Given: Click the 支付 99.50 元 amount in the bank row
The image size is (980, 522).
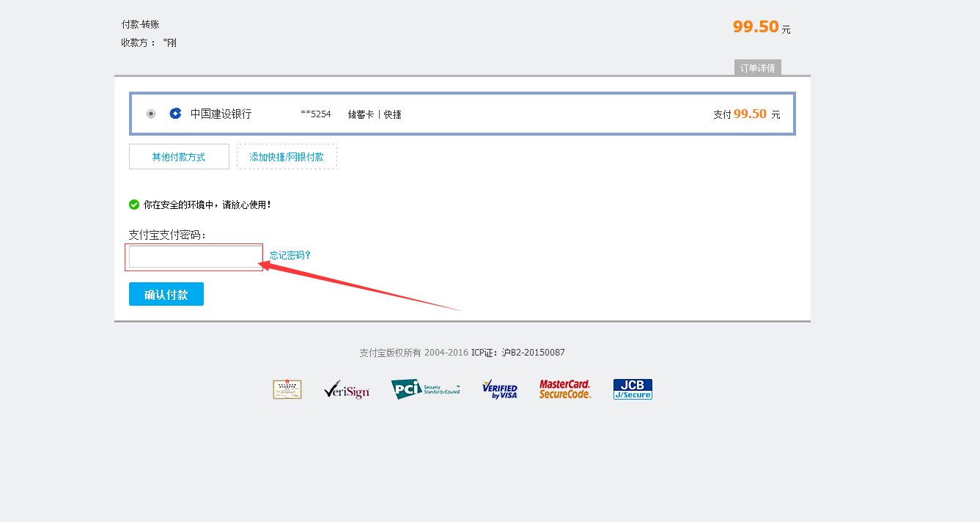Looking at the screenshot, I should click(747, 114).
